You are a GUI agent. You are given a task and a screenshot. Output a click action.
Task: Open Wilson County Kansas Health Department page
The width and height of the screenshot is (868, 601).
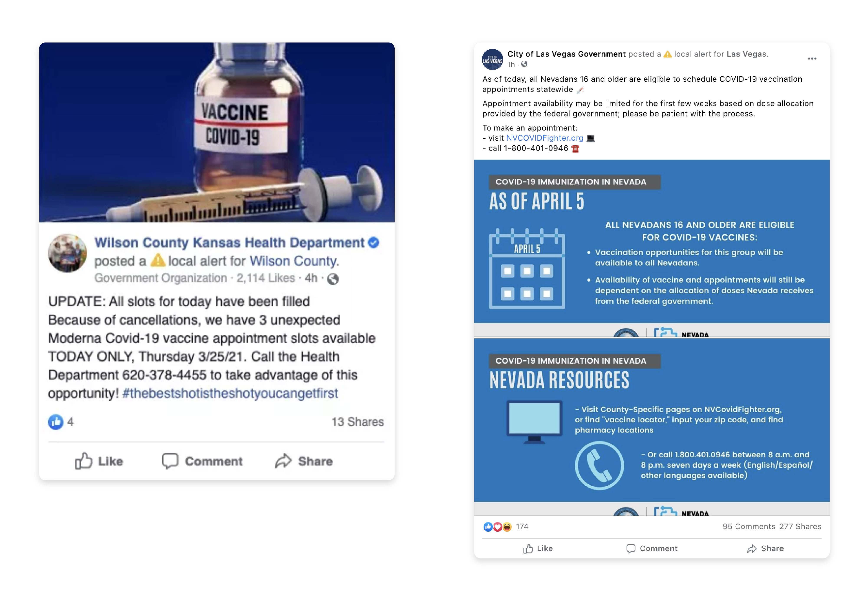point(230,243)
